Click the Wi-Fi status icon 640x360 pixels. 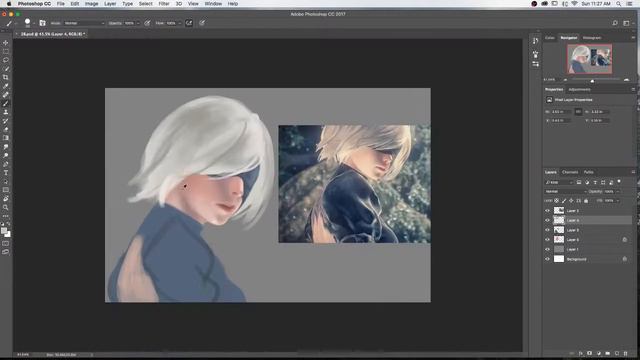pos(574,4)
